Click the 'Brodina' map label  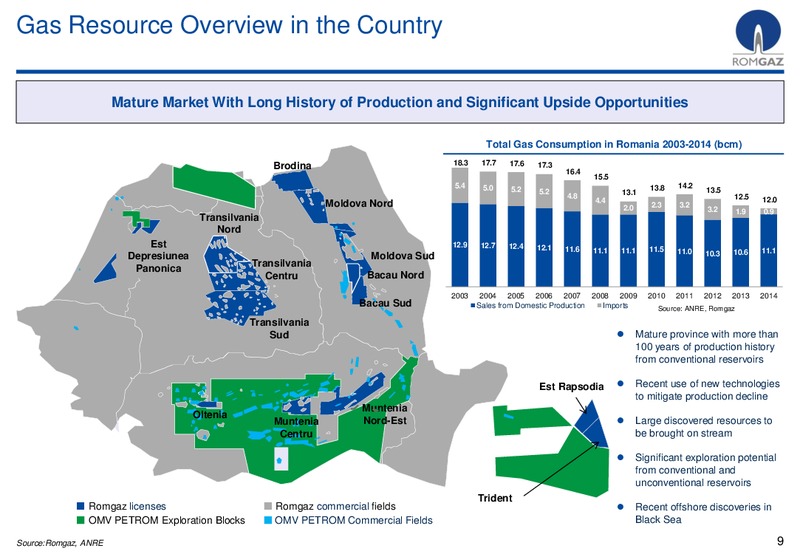pos(292,166)
